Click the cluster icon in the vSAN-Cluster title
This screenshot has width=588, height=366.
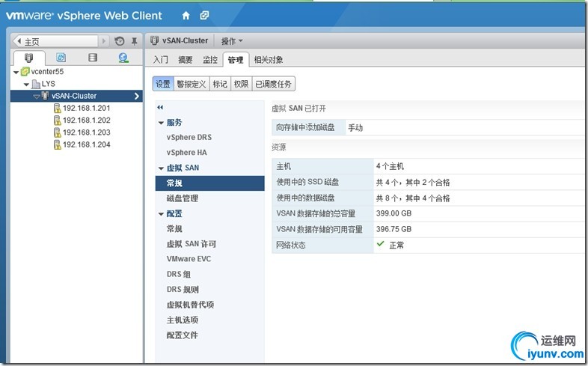(x=155, y=40)
